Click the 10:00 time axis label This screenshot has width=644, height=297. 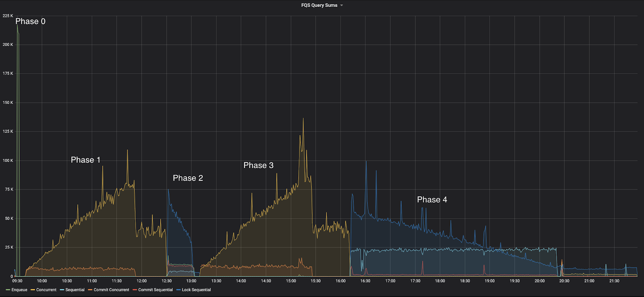tap(42, 281)
